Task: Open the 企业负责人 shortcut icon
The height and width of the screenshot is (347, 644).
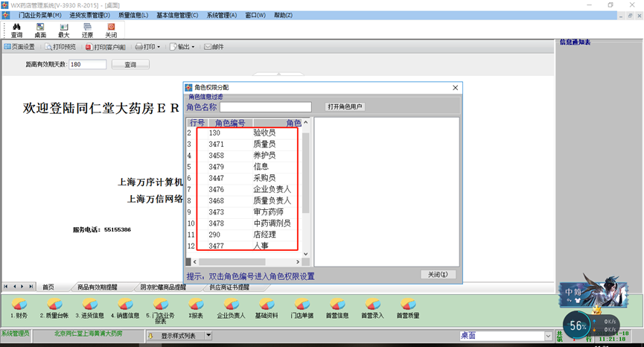Action: pyautogui.click(x=231, y=308)
